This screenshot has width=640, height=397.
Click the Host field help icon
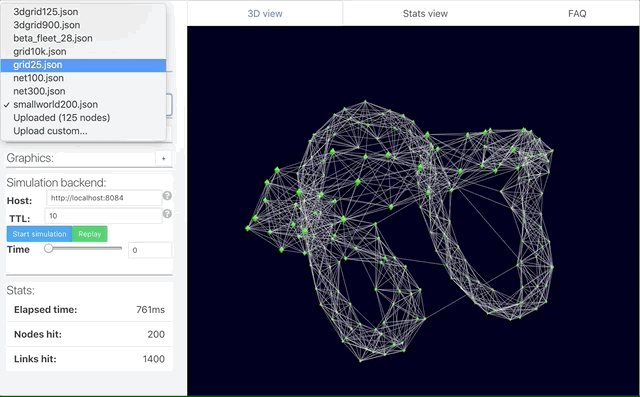pyautogui.click(x=167, y=196)
